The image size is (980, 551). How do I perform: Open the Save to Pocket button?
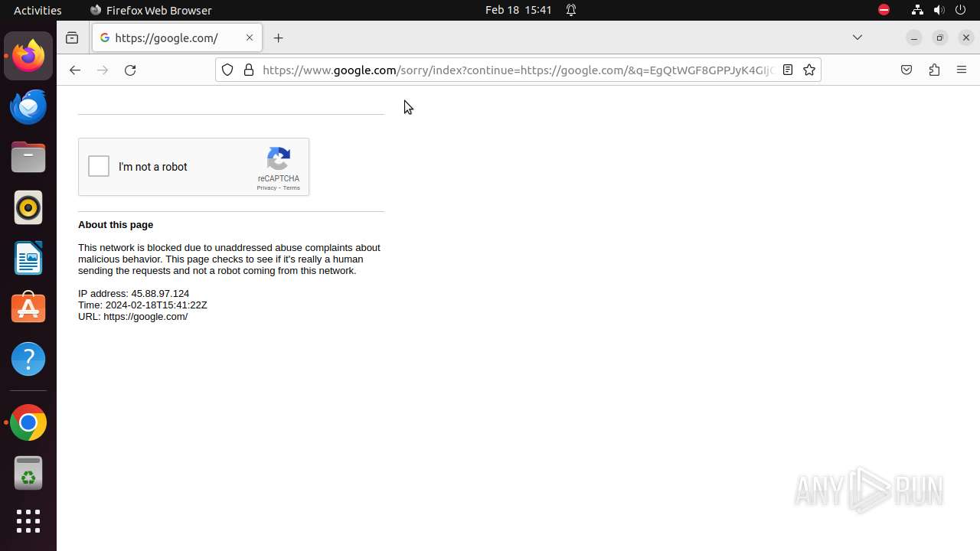906,70
